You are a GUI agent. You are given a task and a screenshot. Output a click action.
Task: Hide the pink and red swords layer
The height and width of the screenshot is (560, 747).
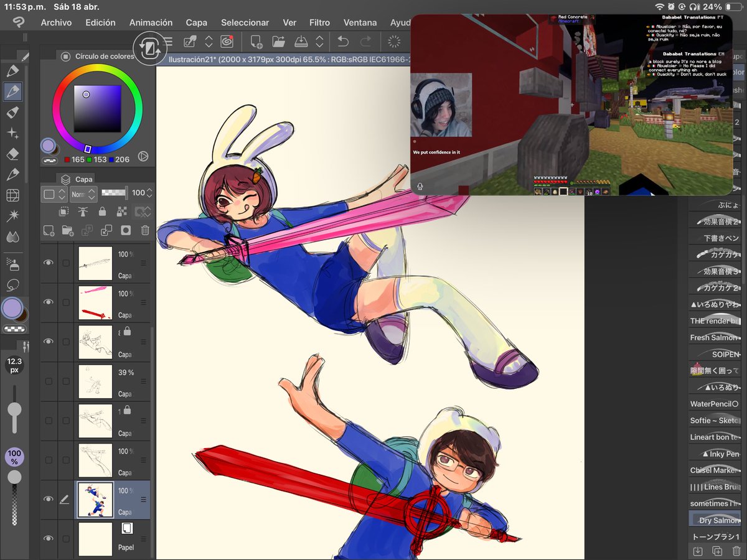(49, 302)
